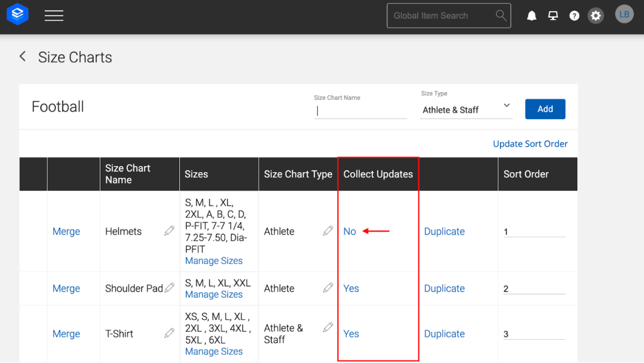Open Manage Sizes for Shoulder Pad
The height and width of the screenshot is (363, 644).
(214, 294)
